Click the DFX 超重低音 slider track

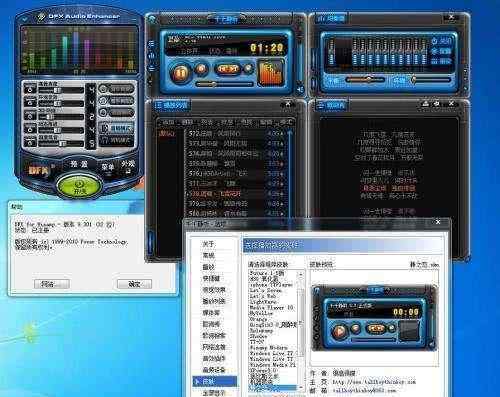60,144
